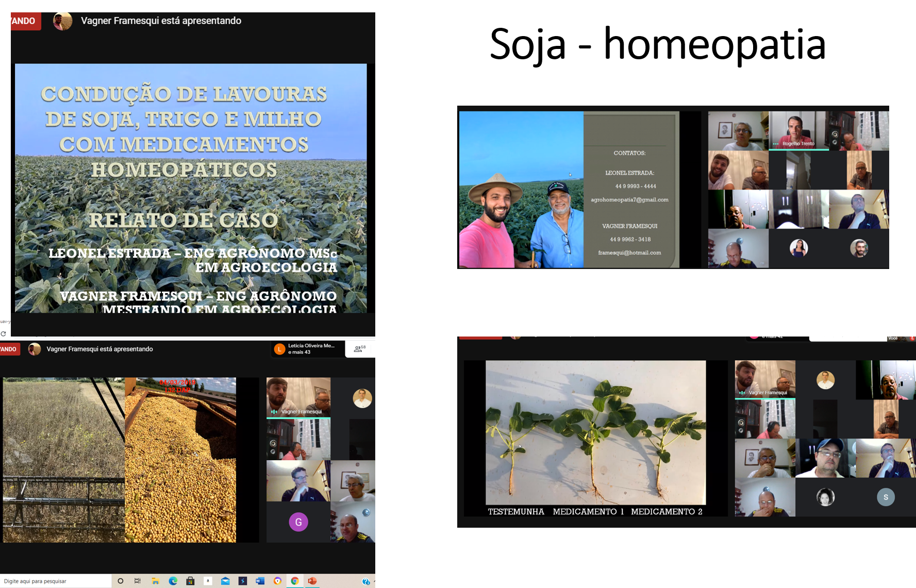Image resolution: width=916 pixels, height=588 pixels.
Task: Click the shared slide showing three soybean plants
Action: [x=595, y=433]
